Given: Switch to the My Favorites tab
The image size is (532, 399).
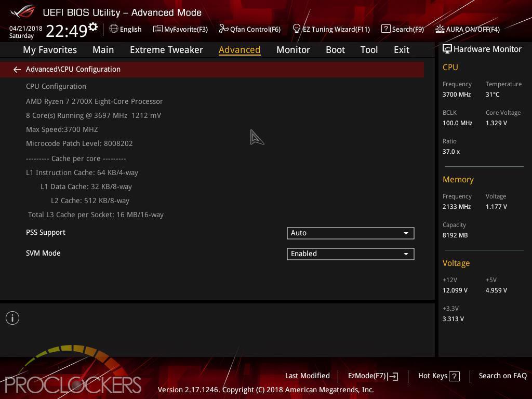Looking at the screenshot, I should pyautogui.click(x=50, y=50).
